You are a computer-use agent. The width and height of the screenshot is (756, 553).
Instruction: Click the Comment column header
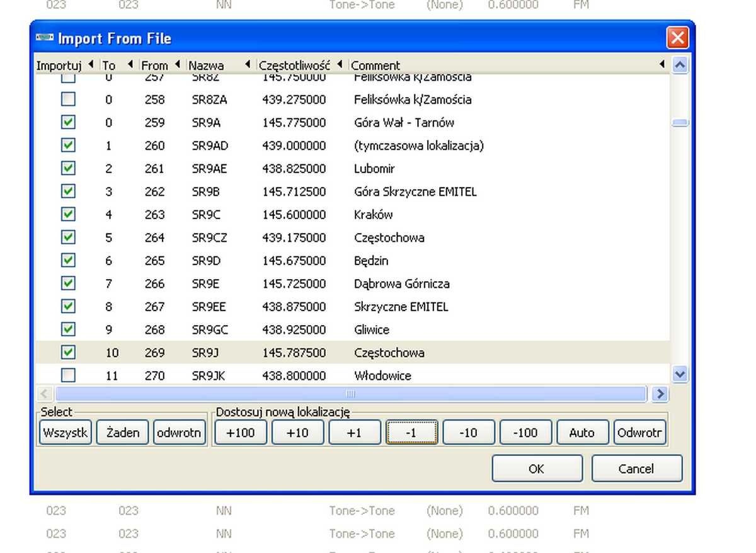(x=375, y=65)
